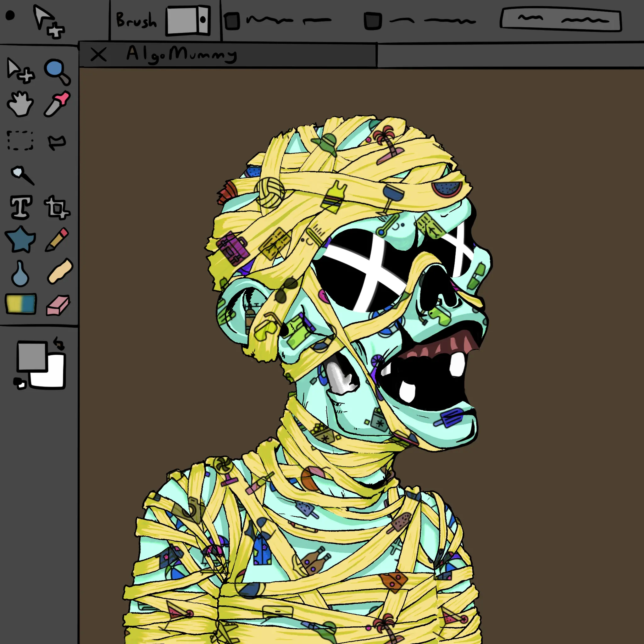Select the Eraser tool
The image size is (644, 644).
click(58, 305)
